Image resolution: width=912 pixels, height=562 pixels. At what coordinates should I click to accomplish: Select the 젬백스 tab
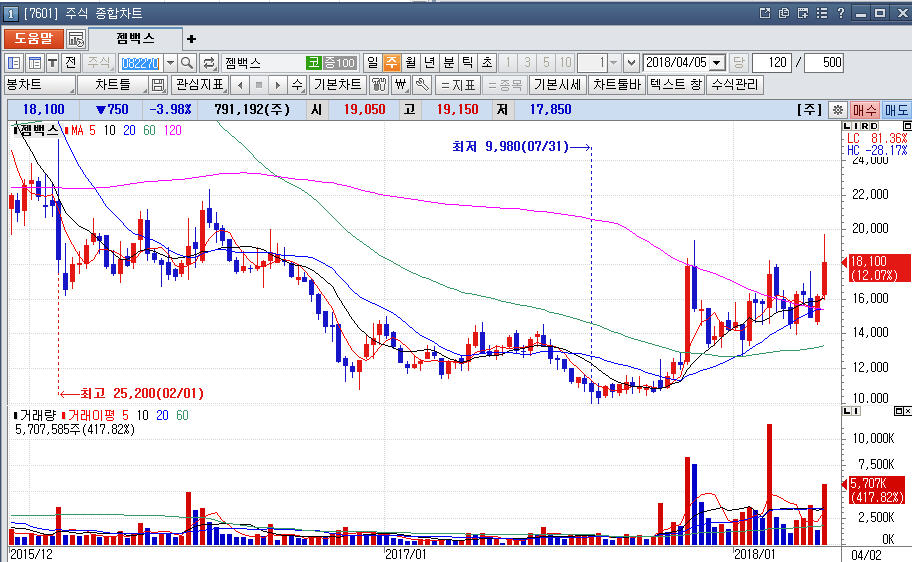coord(134,38)
